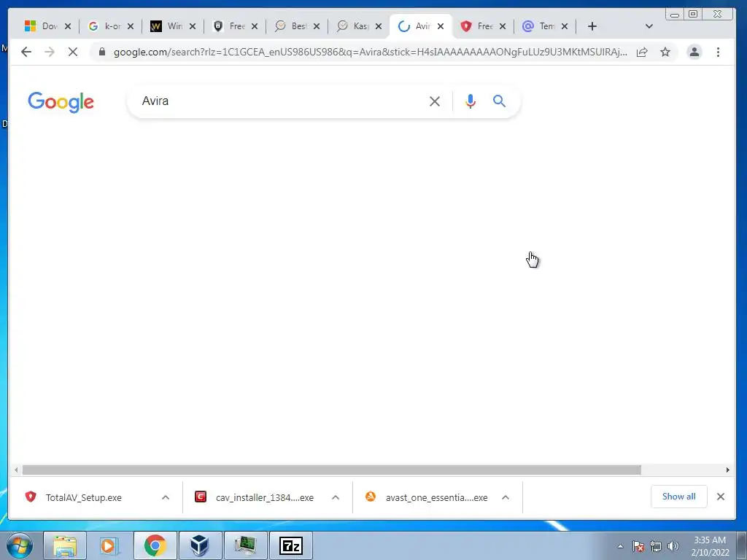View site info via the padlock icon

(101, 52)
